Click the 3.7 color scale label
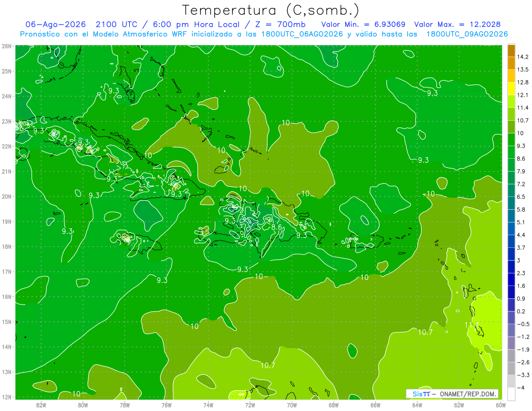This screenshot has width=532, height=411. [521, 247]
